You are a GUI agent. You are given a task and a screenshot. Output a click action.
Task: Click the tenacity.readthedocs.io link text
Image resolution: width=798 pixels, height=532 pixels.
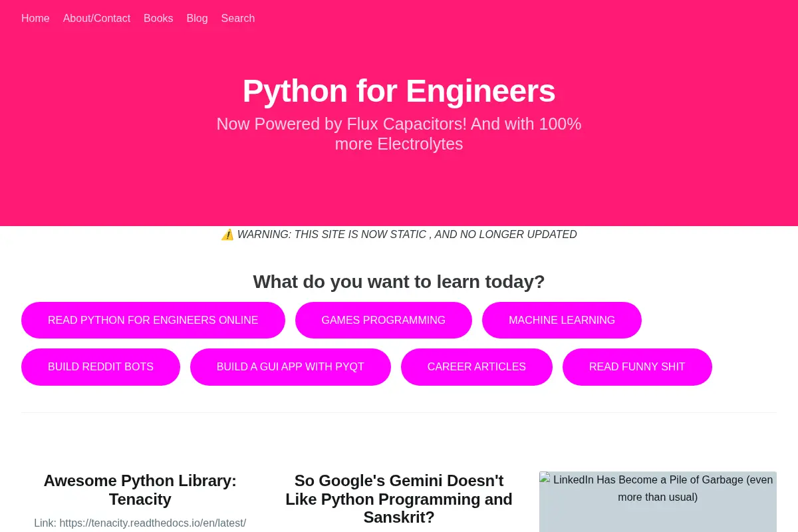tap(153, 523)
